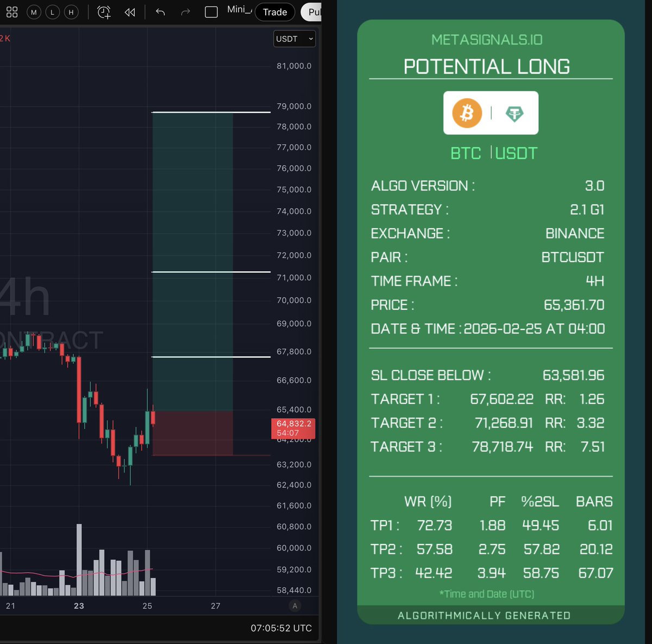Click the TP3 bars value 67.07

click(595, 573)
